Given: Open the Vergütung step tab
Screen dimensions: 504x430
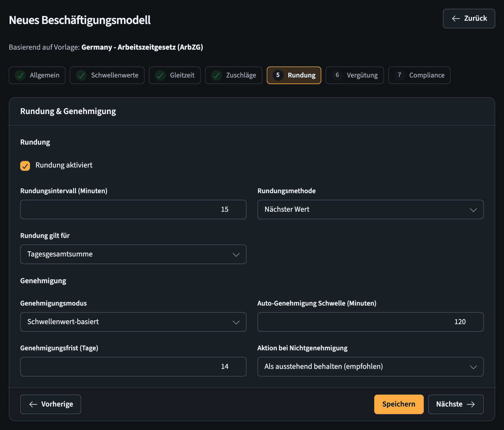Looking at the screenshot, I should click(x=355, y=75).
